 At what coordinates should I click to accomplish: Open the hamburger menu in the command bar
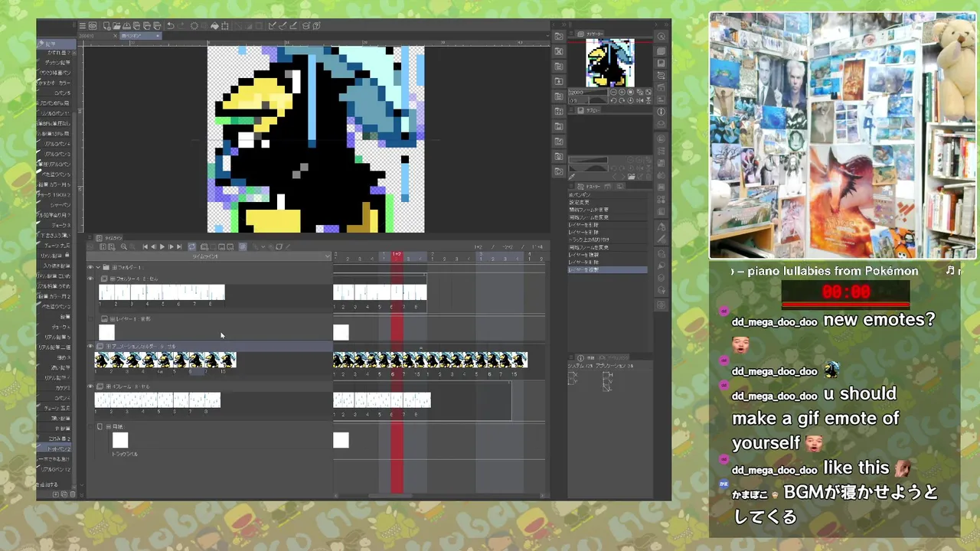coord(82,25)
